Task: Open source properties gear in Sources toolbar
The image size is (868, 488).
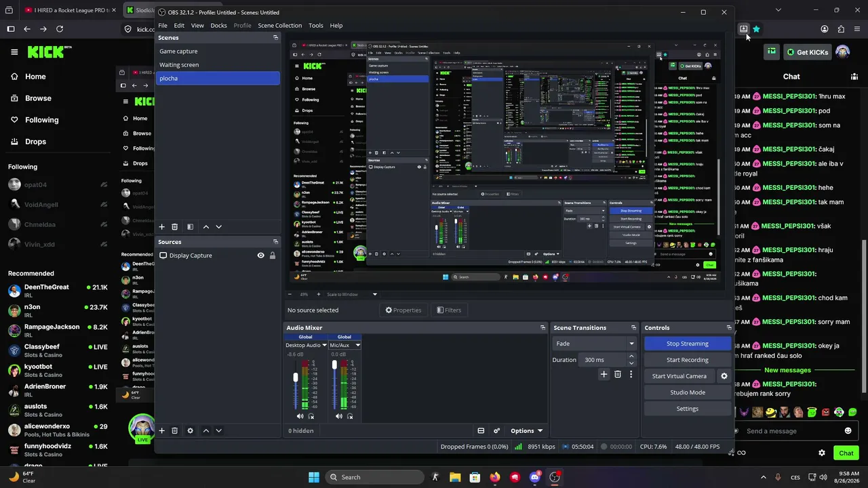Action: pyautogui.click(x=190, y=430)
